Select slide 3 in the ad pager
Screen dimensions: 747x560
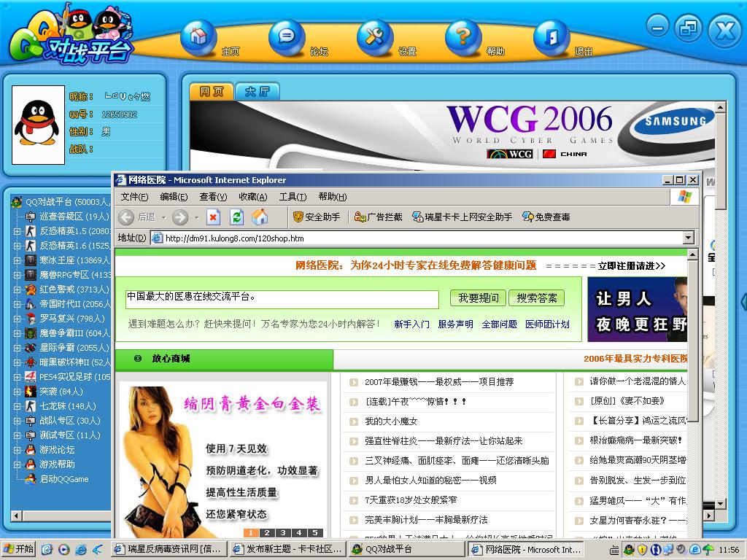click(x=284, y=533)
